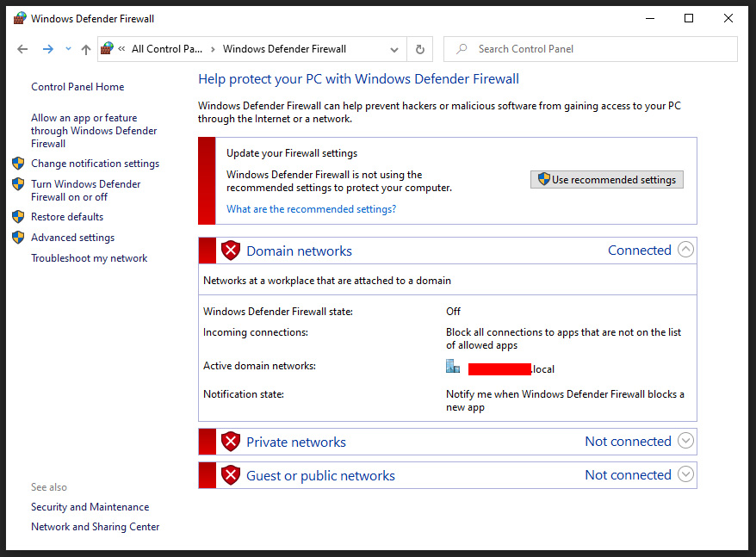
Task: Click the Forward navigation arrow
Action: tap(47, 49)
